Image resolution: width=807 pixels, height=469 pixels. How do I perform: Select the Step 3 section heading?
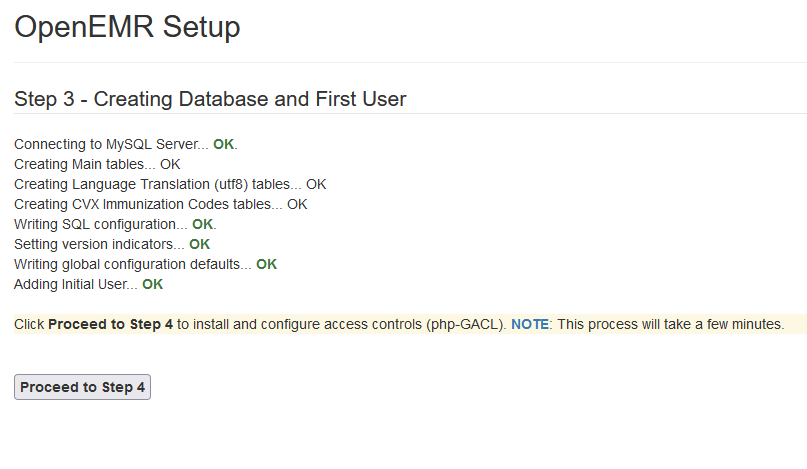pos(210,99)
